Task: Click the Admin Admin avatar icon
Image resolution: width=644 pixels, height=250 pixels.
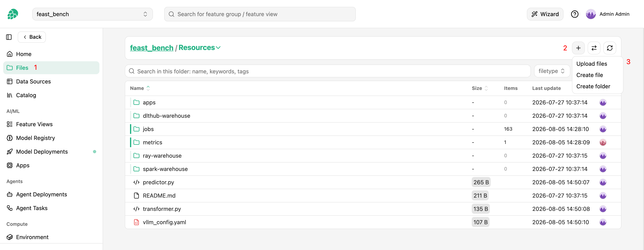Action: 590,14
